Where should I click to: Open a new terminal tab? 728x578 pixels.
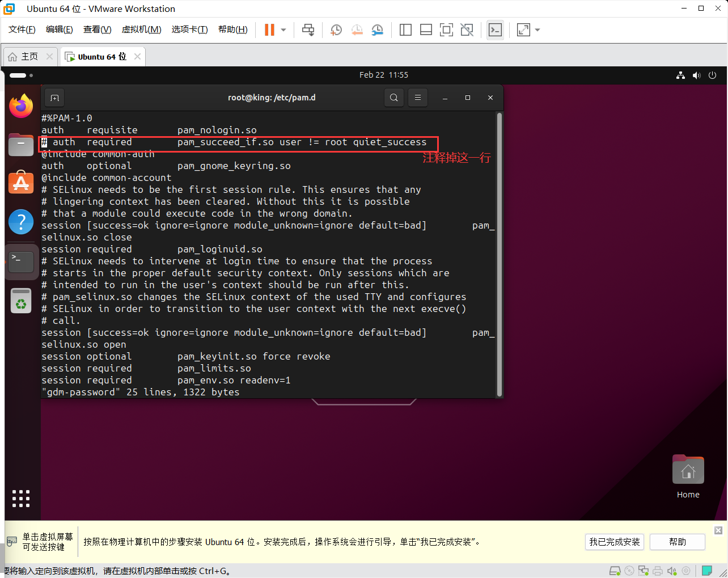pyautogui.click(x=54, y=98)
